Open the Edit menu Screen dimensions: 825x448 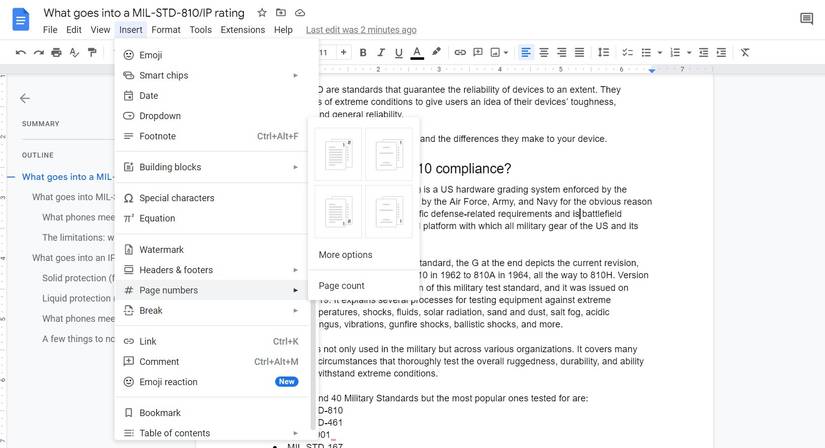pos(74,30)
